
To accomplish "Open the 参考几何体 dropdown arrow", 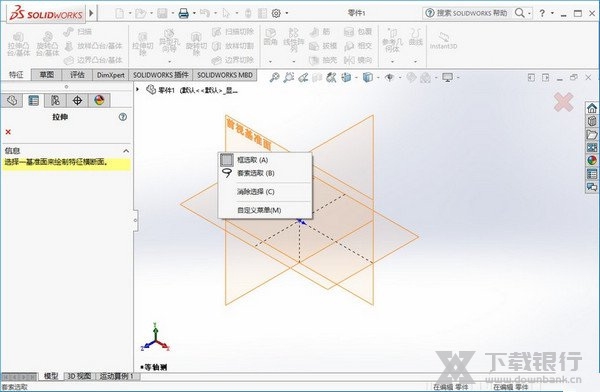I will tap(392, 61).
